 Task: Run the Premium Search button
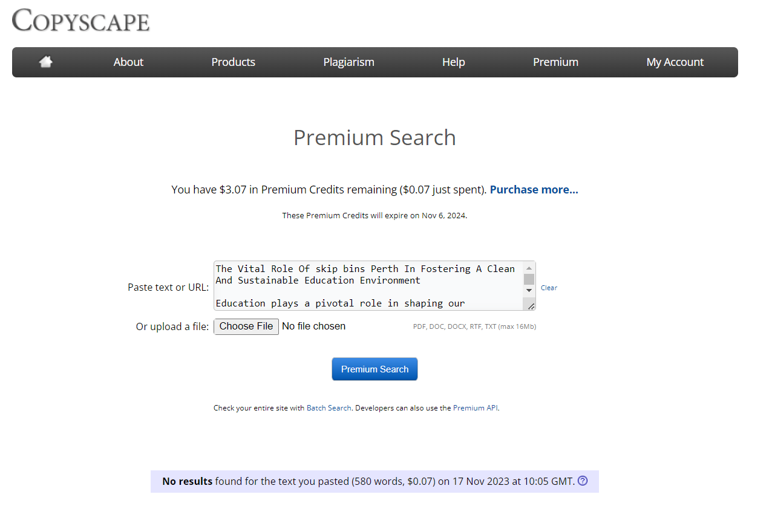pyautogui.click(x=375, y=369)
